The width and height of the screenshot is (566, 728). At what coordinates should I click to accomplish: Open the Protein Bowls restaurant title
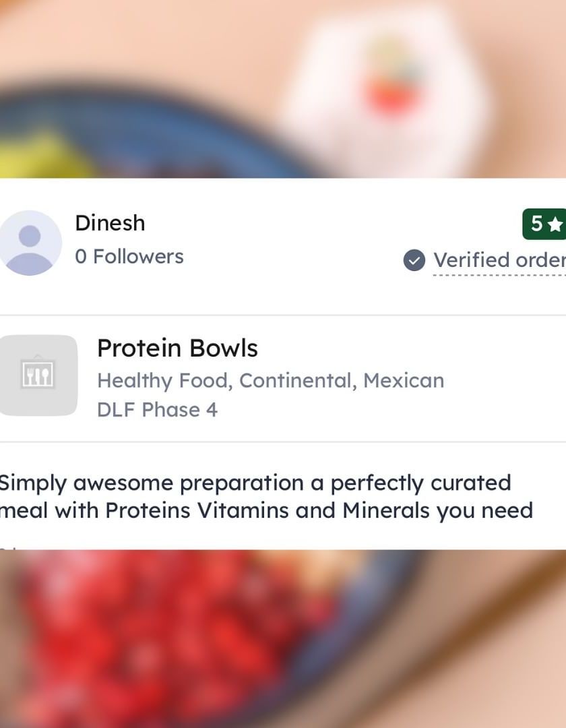(177, 348)
